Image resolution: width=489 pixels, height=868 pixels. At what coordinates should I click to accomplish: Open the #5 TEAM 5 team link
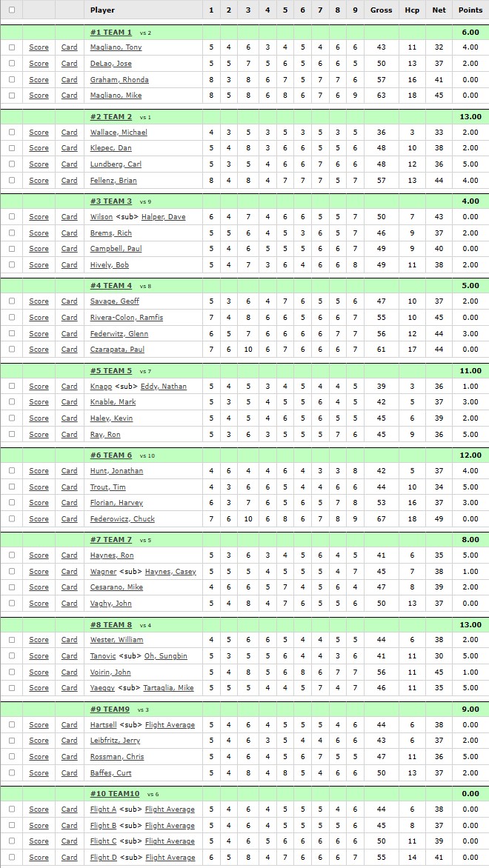pos(111,371)
